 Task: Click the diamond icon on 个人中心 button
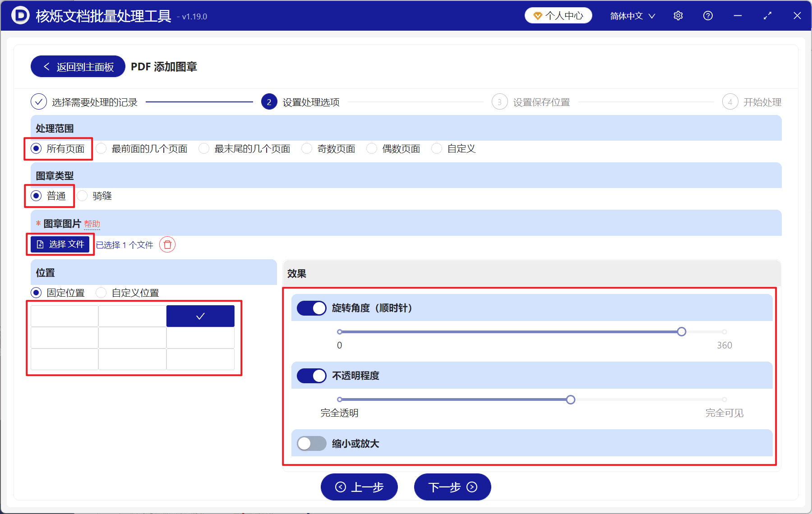click(537, 15)
